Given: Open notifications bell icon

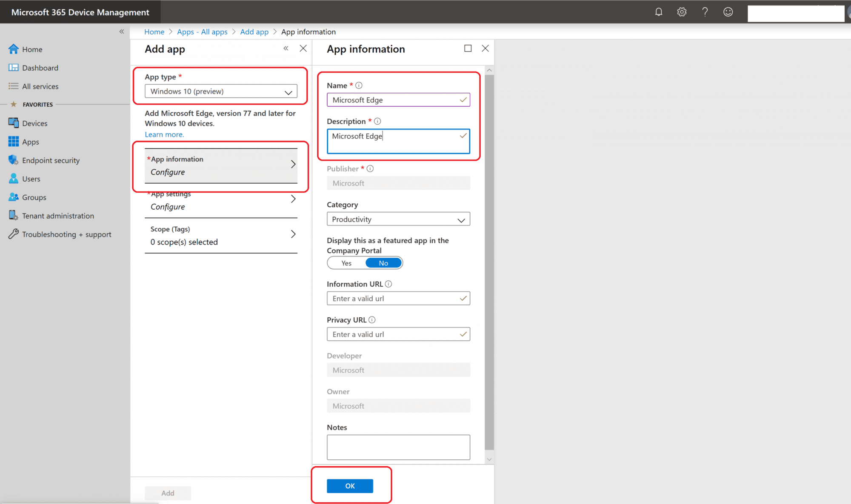Looking at the screenshot, I should pos(659,12).
